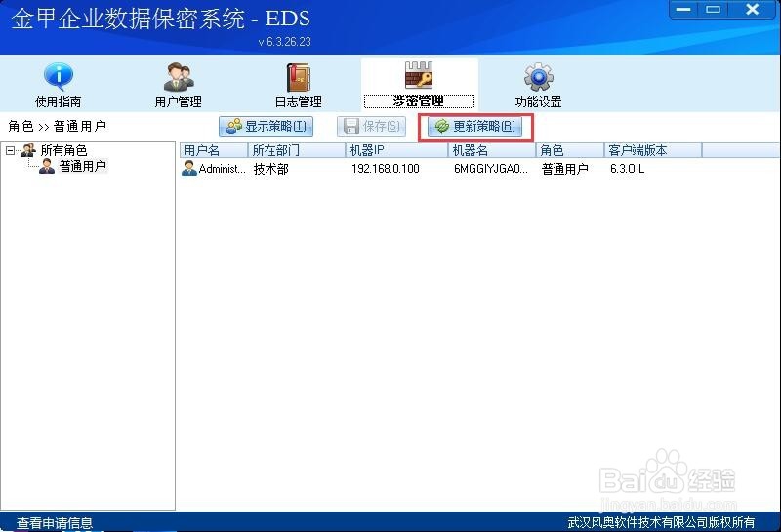Sort by the 机器IP column header
Viewport: 781px width, 532px height.
pyautogui.click(x=397, y=150)
